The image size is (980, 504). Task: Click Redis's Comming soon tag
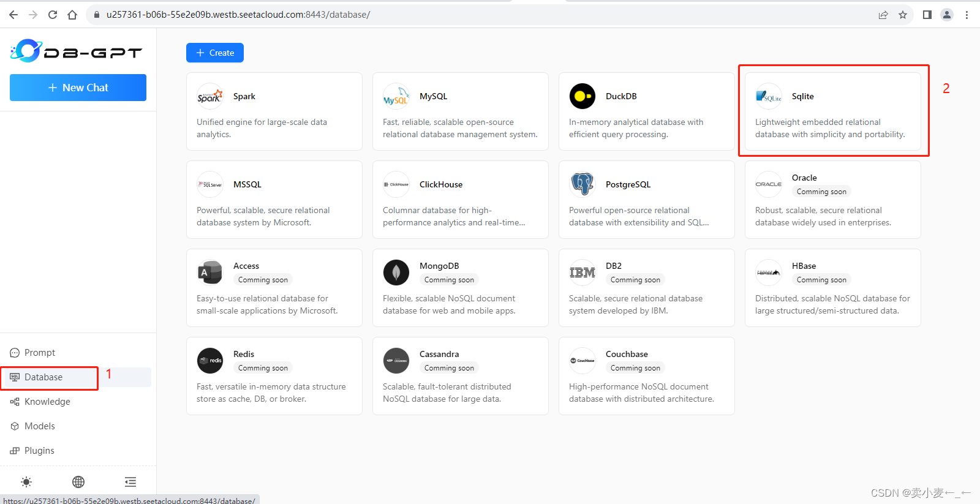coord(263,368)
